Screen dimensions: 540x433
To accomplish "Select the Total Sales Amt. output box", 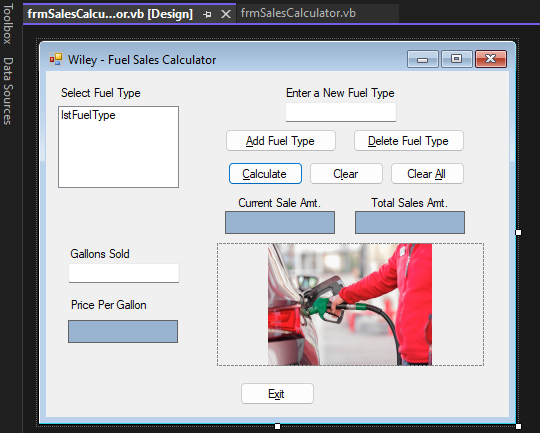I will (x=410, y=223).
